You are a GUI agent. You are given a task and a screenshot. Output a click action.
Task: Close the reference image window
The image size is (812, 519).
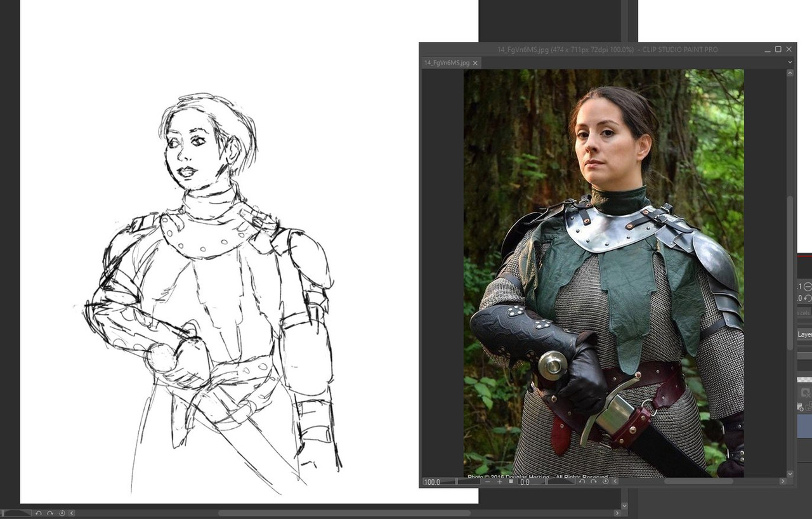click(x=789, y=49)
